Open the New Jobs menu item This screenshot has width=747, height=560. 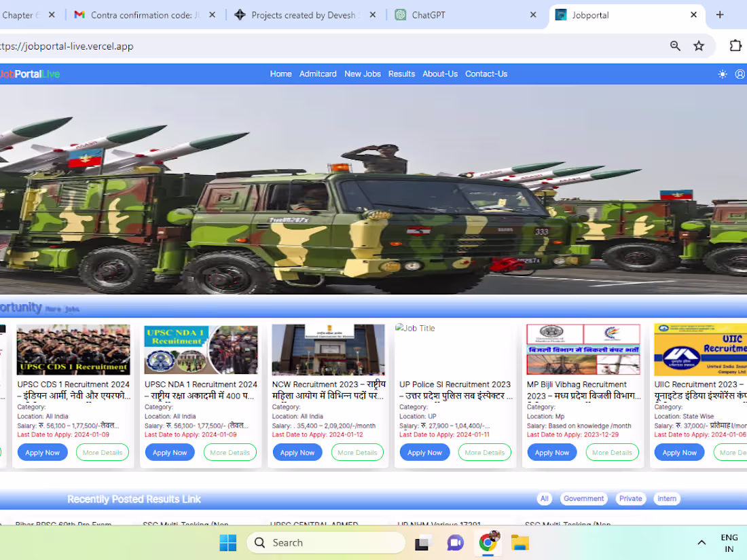(x=363, y=73)
